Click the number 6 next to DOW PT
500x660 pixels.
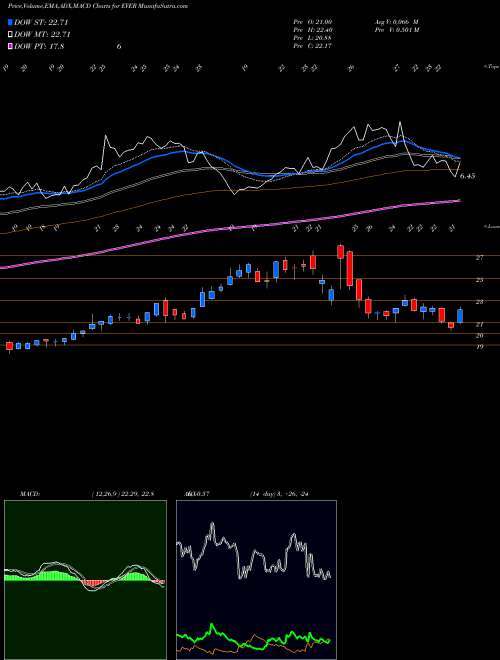[x=119, y=47]
